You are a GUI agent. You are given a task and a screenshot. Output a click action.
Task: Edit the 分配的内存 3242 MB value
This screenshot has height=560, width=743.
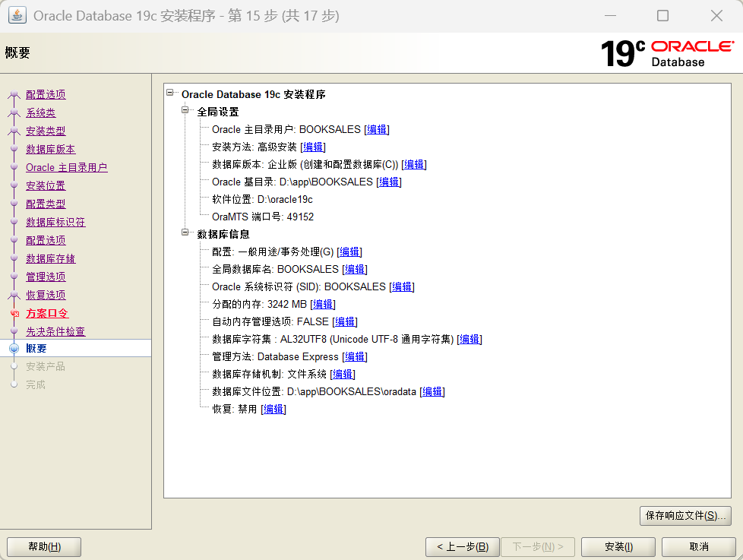point(322,304)
